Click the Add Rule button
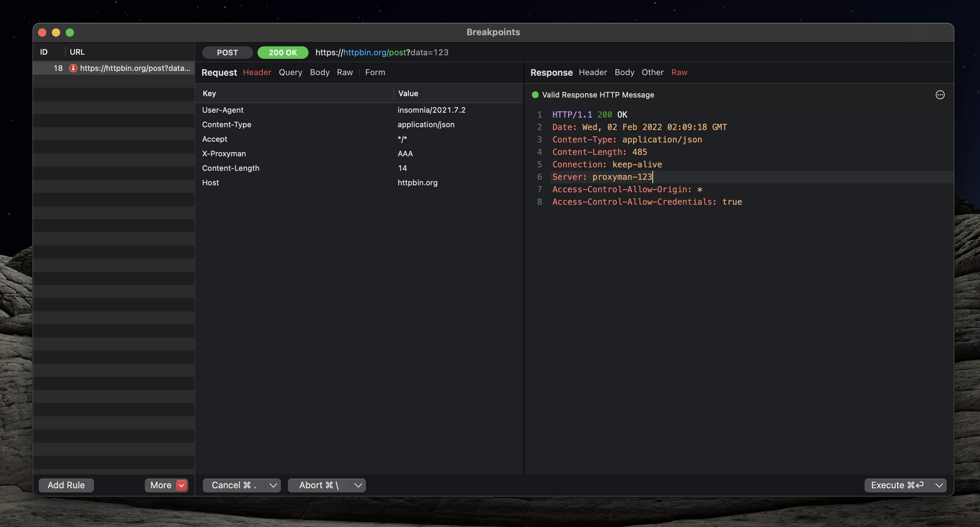Viewport: 980px width, 527px height. click(x=66, y=485)
